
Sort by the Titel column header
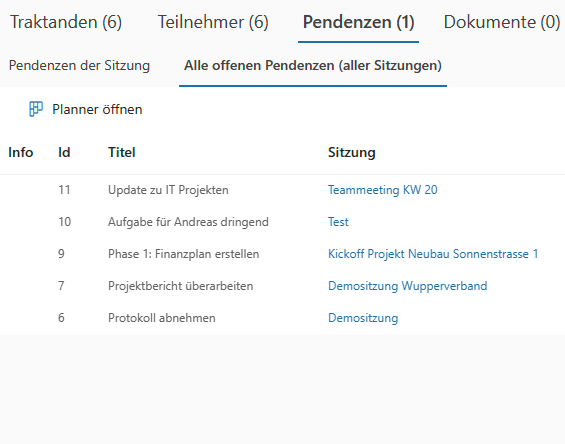pos(122,152)
